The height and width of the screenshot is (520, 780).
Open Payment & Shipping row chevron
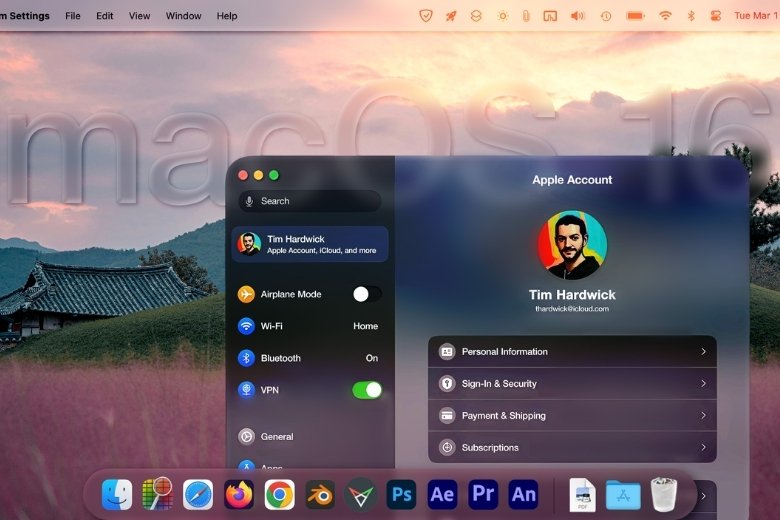(x=703, y=415)
